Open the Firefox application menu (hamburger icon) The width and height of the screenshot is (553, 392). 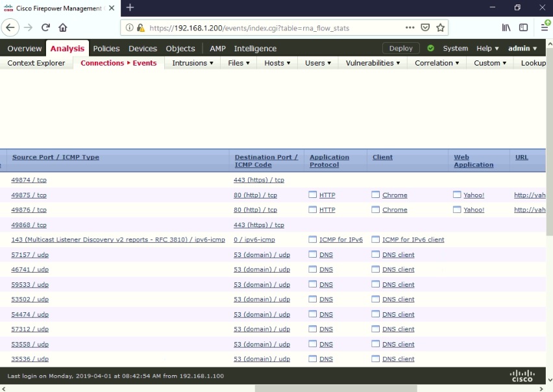coord(545,27)
